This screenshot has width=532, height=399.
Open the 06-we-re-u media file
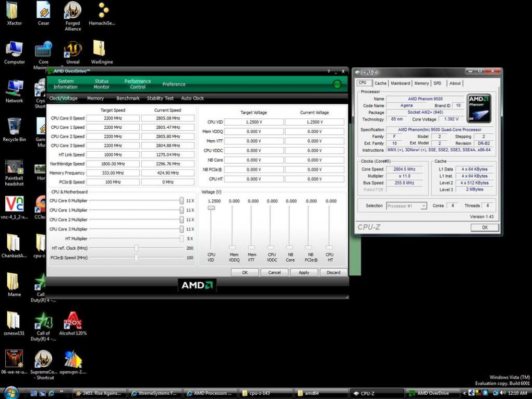pyautogui.click(x=14, y=362)
